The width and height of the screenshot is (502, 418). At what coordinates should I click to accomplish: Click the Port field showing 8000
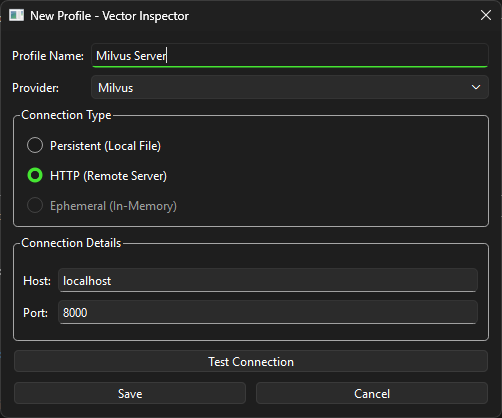click(268, 312)
